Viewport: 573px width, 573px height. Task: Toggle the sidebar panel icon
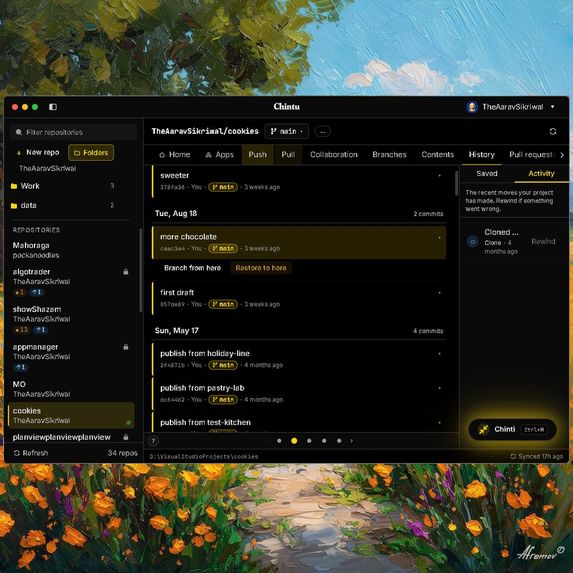coord(53,107)
